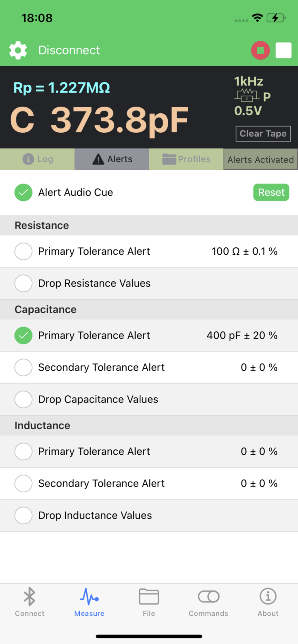Screen dimensions: 298x644
Task: Open the File folder tab
Action: 149,601
